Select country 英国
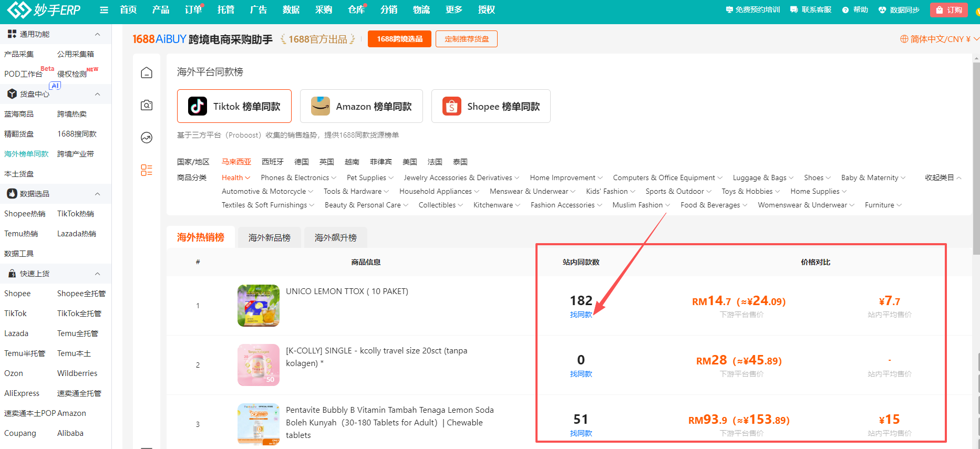980x449 pixels. (x=326, y=162)
